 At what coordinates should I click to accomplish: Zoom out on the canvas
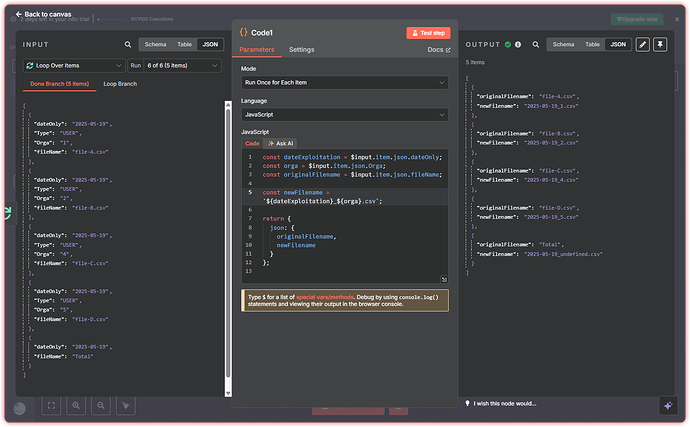pyautogui.click(x=101, y=405)
